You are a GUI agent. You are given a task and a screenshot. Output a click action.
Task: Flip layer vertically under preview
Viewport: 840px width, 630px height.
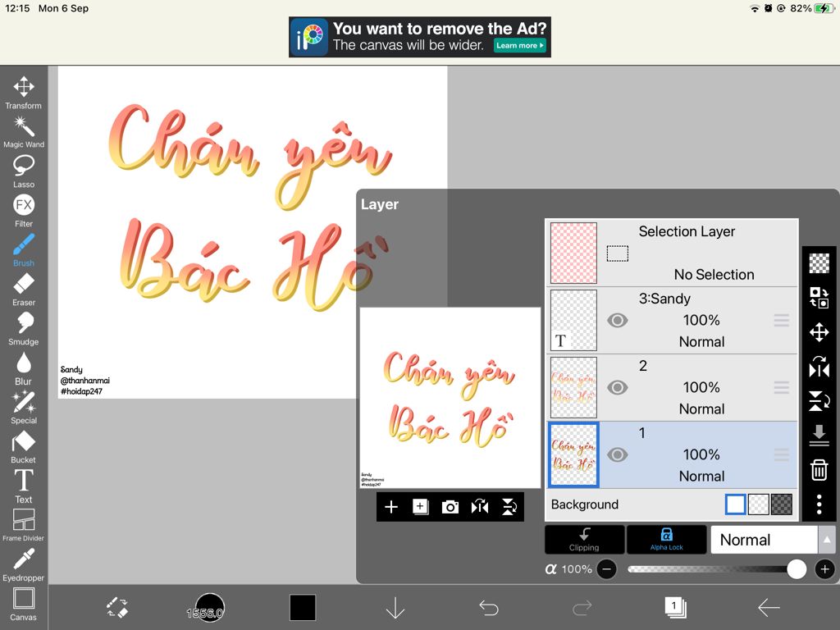(x=509, y=507)
